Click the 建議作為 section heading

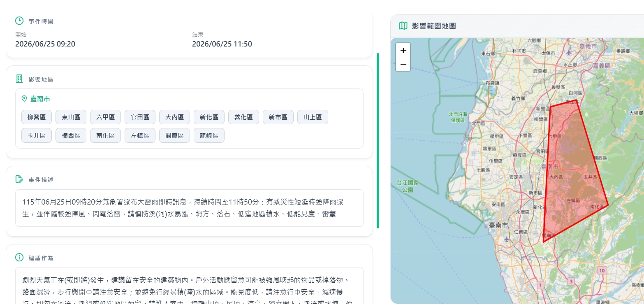tap(41, 258)
